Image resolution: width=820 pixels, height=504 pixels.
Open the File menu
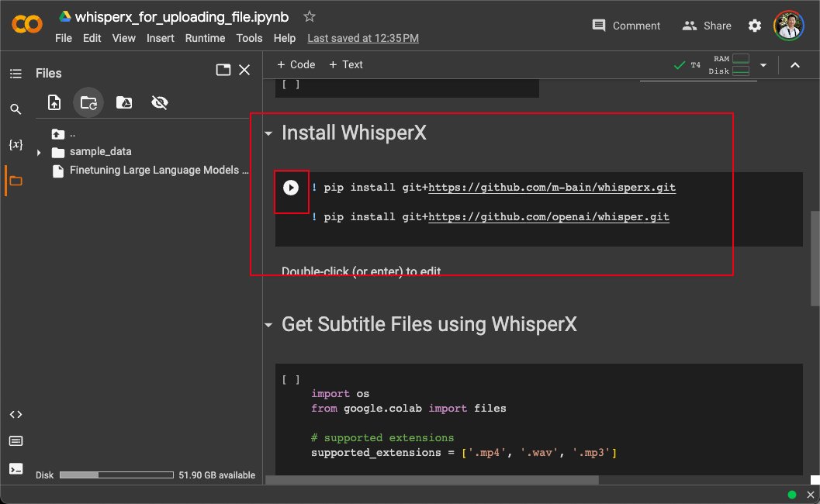(x=64, y=38)
